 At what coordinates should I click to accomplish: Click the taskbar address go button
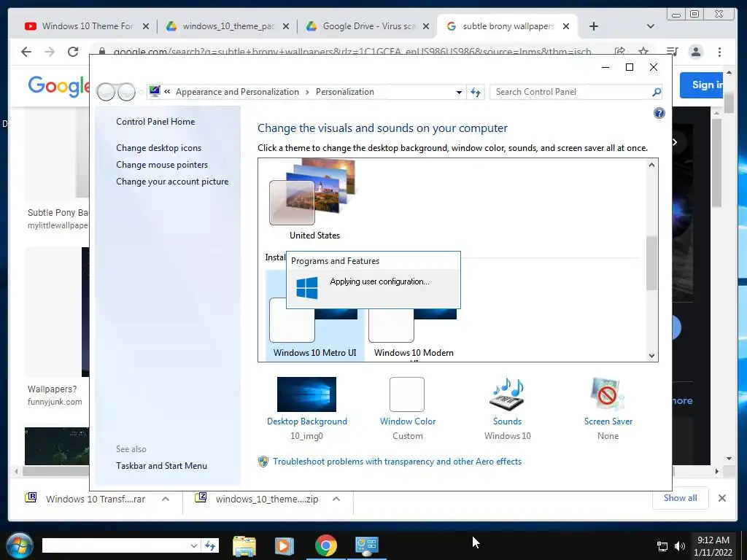pyautogui.click(x=210, y=545)
